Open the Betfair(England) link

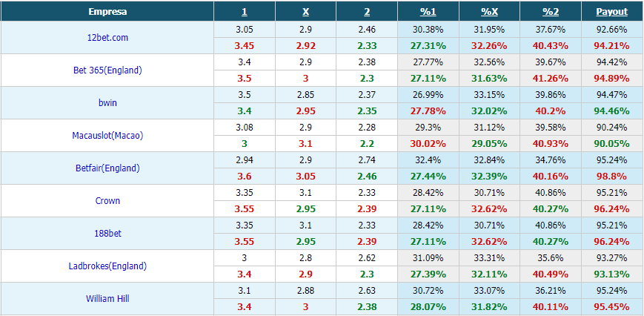pyautogui.click(x=107, y=168)
